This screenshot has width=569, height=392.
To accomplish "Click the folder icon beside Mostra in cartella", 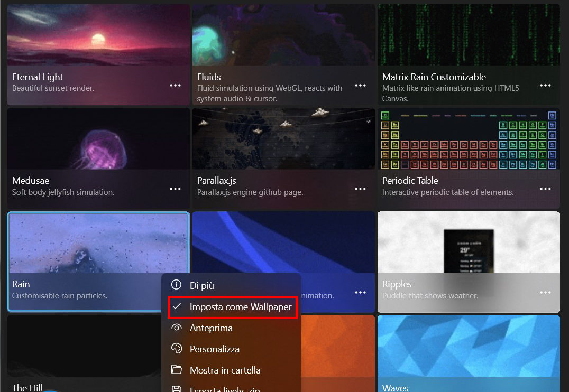I will tap(177, 369).
